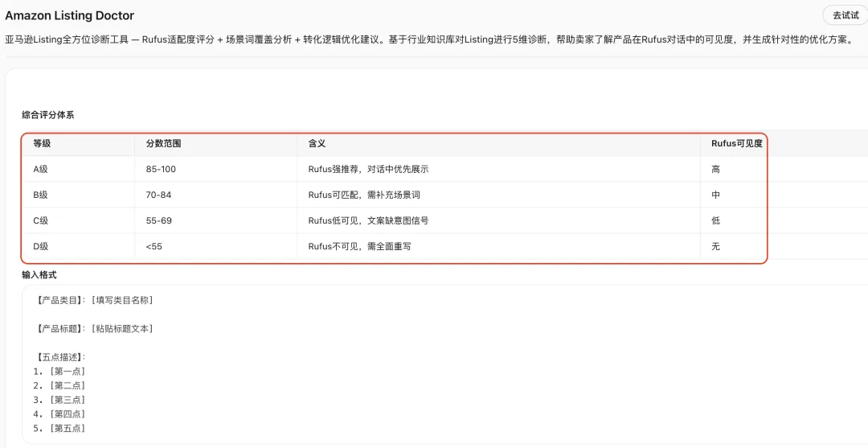Select the B级 cell
The width and height of the screenshot is (868, 448).
40,195
